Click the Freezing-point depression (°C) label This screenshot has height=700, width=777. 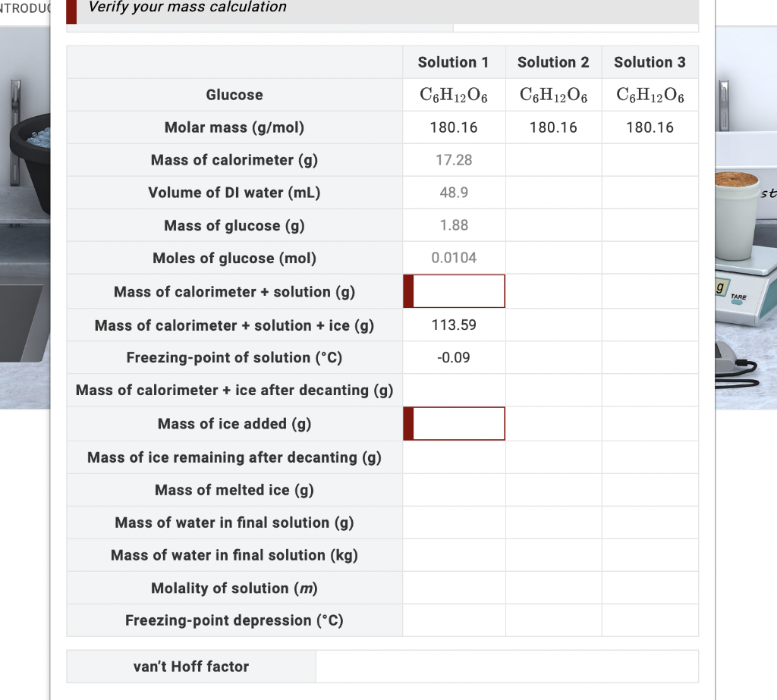pos(234,621)
